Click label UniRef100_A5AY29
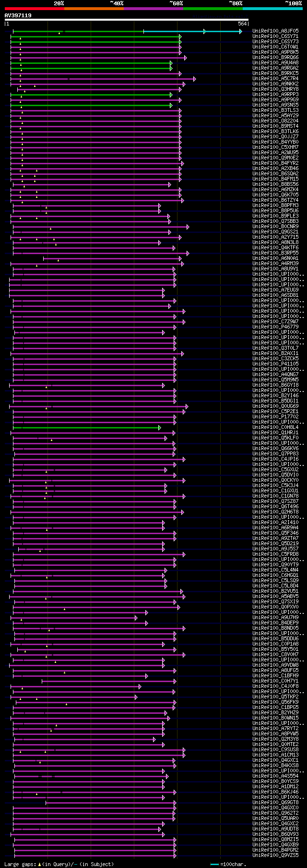Screen dimensions: 307x868 pyautogui.click(x=275, y=116)
